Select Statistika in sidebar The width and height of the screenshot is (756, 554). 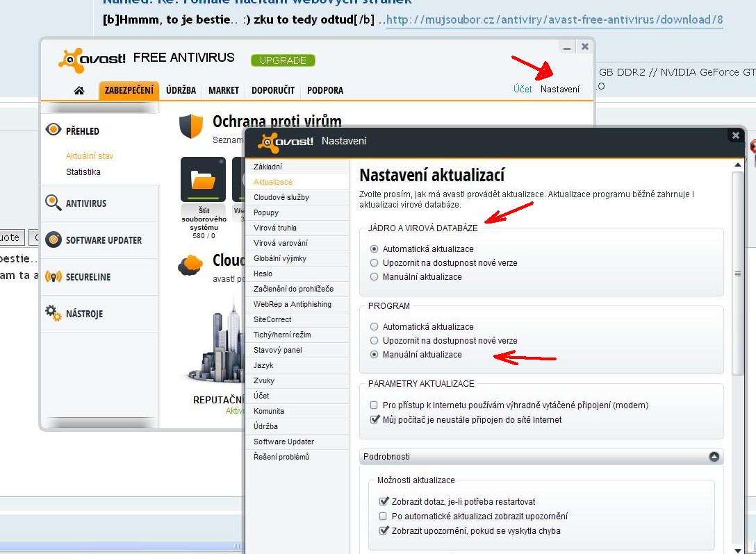[x=83, y=172]
